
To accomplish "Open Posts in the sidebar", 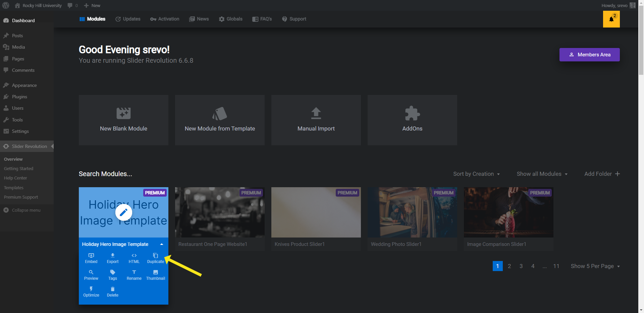I will pyautogui.click(x=27, y=36).
